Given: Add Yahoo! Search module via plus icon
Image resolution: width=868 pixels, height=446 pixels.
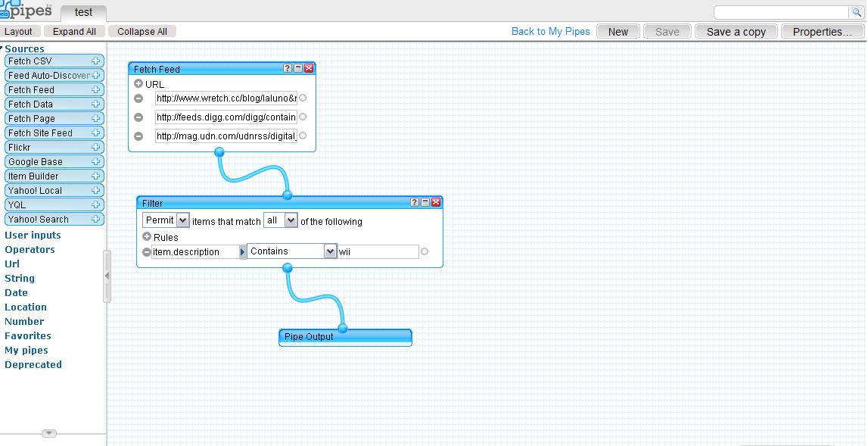Looking at the screenshot, I should [x=96, y=220].
